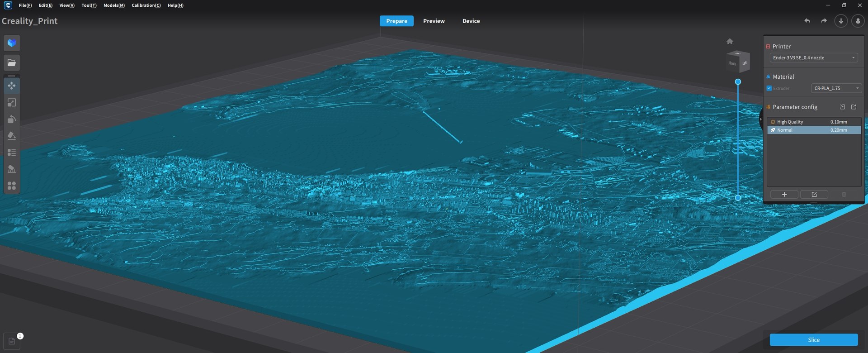Click the download update icon
This screenshot has height=353, width=868.
[841, 21]
